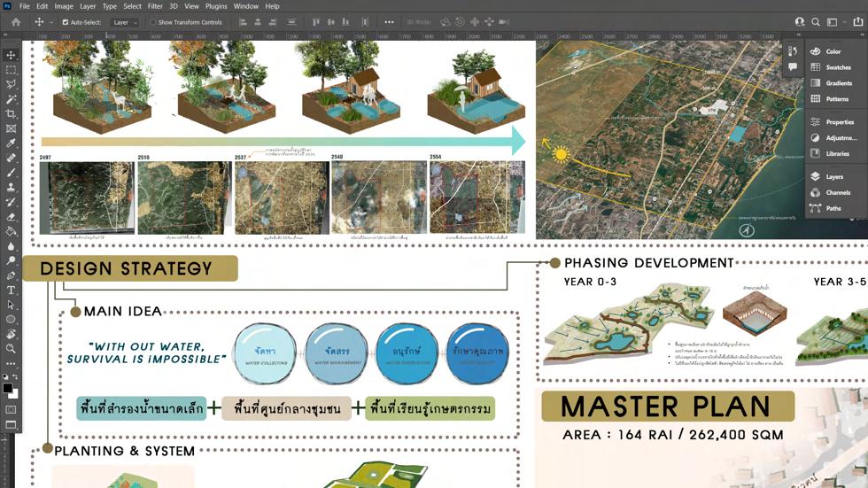Align left edges in options bar
868x488 pixels.
click(x=243, y=22)
